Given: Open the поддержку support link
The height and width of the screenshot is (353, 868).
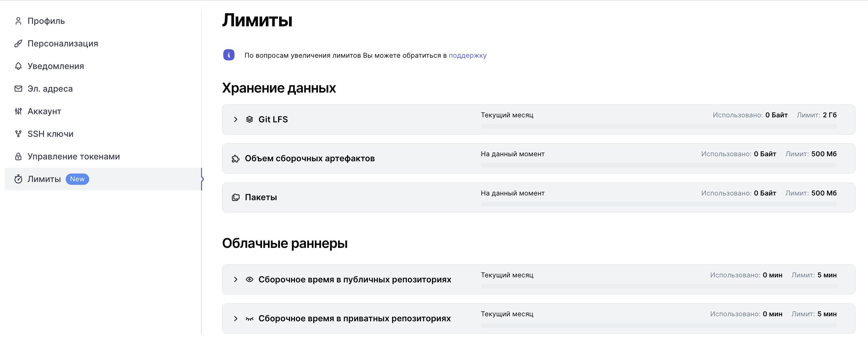Looking at the screenshot, I should 467,55.
